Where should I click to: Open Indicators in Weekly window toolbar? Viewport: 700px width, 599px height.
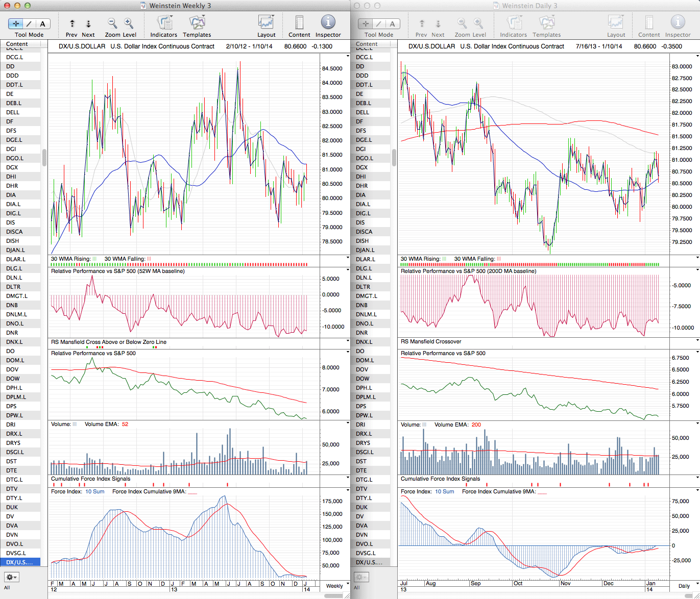(x=163, y=23)
